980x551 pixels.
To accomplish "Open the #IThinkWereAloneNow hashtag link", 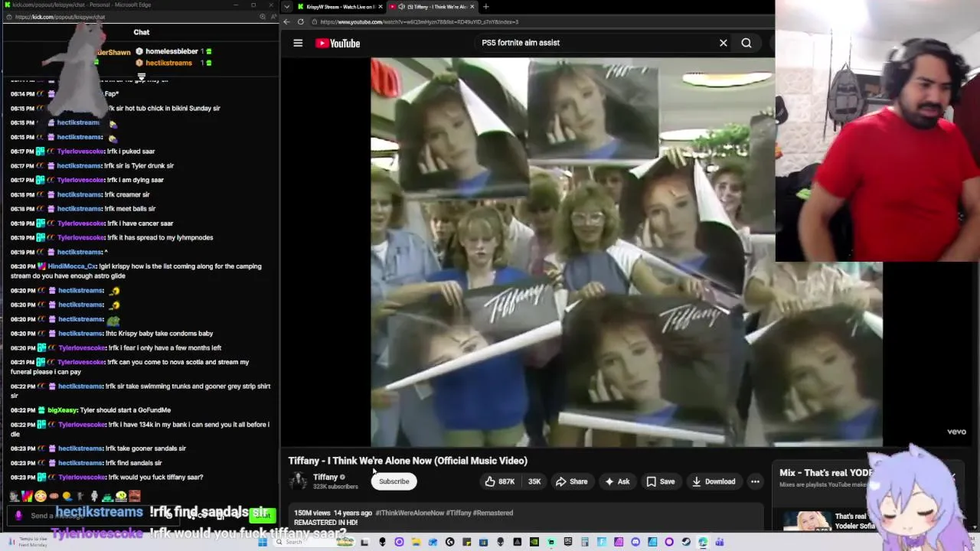I will (410, 513).
